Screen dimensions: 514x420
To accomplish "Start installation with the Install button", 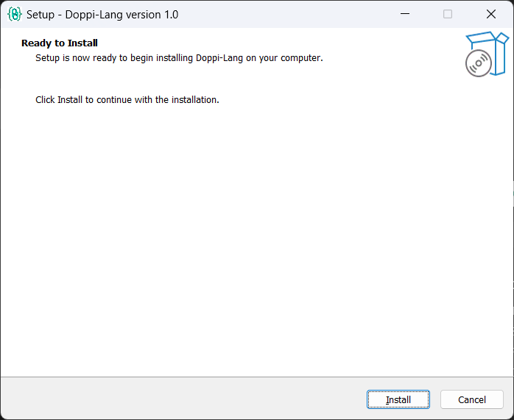I will [398, 399].
